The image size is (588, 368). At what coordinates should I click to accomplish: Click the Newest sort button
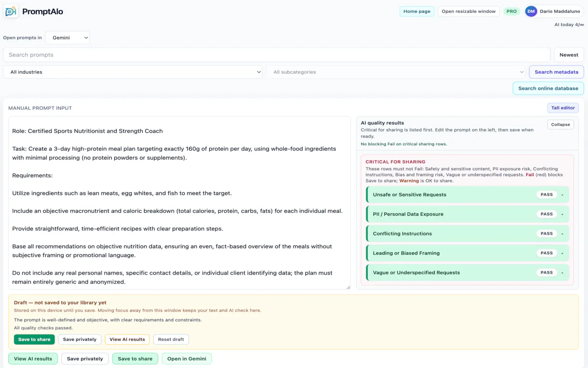(x=569, y=55)
